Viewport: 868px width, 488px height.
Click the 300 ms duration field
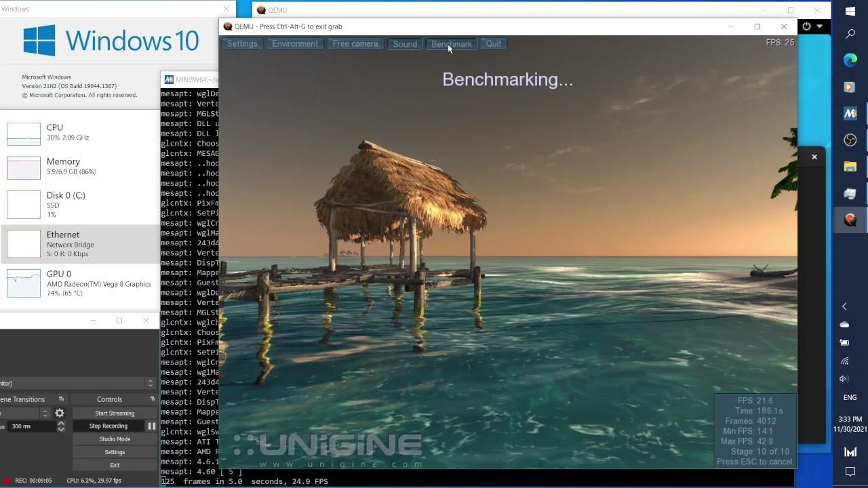pyautogui.click(x=33, y=426)
